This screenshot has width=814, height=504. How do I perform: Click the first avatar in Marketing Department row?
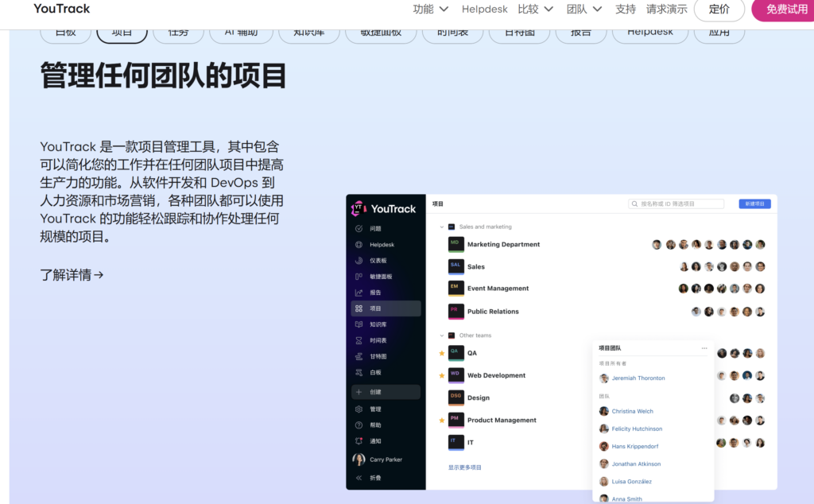point(657,245)
